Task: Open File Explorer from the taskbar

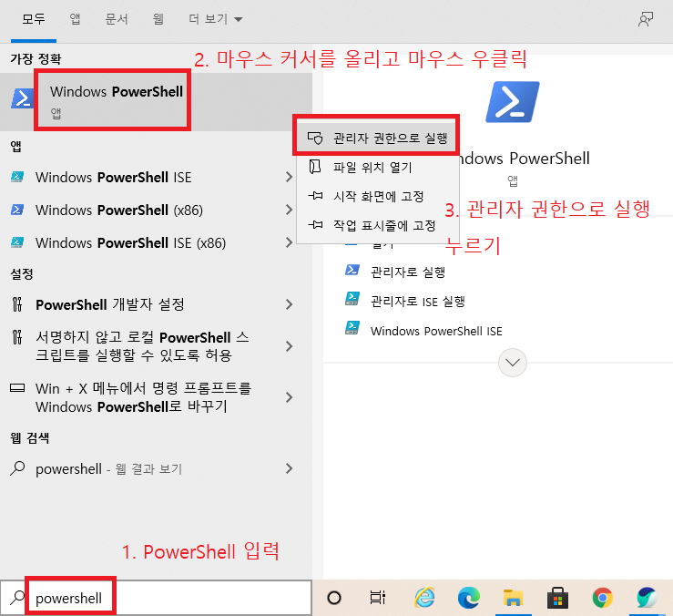Action: tap(514, 598)
